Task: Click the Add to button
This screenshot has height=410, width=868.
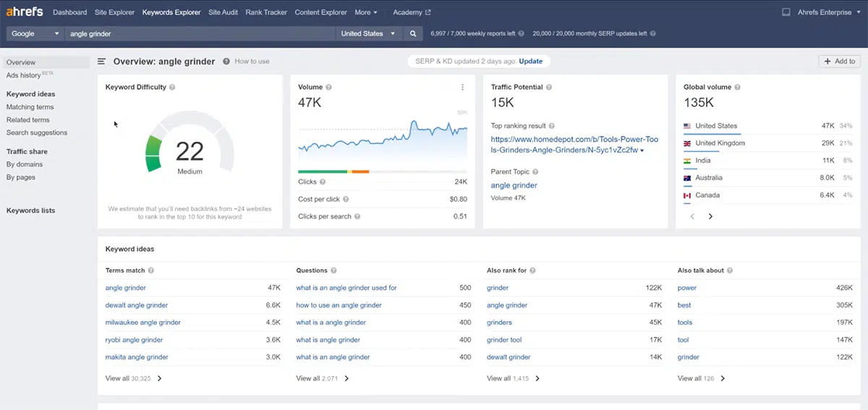Action: 840,61
